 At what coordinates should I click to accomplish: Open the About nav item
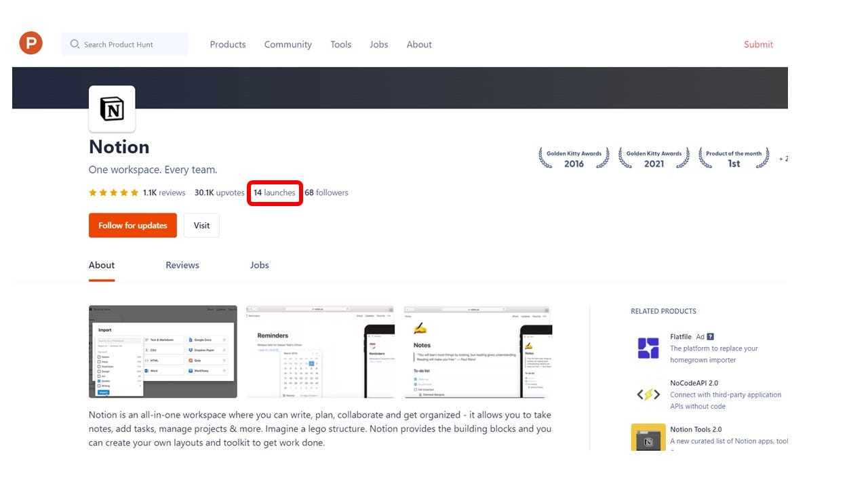pos(419,44)
